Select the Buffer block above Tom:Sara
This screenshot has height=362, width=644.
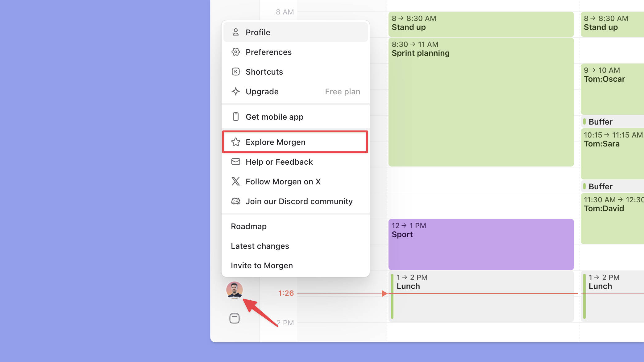coord(612,121)
